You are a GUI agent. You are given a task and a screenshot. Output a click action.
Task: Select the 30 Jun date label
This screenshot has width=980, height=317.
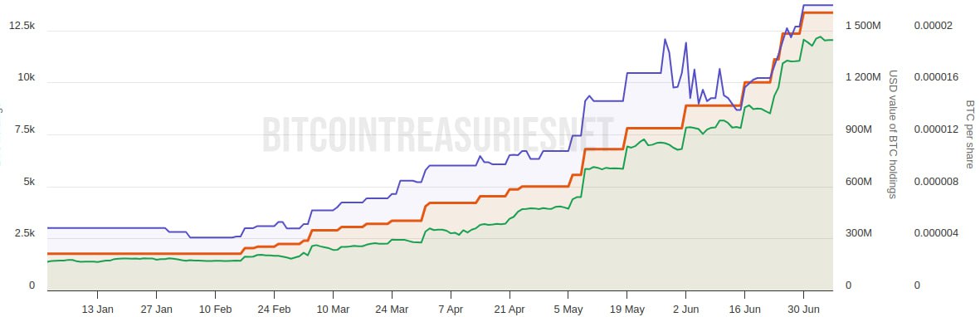[803, 309]
